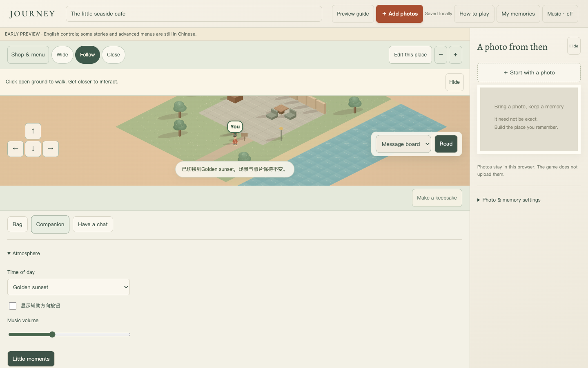Select the Follow camera view
This screenshot has width=588, height=368.
87,55
